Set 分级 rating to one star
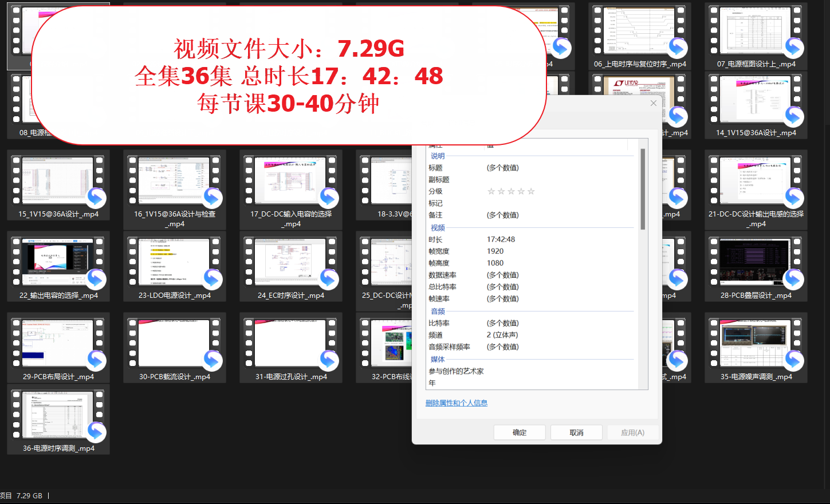This screenshot has width=830, height=504. tap(491, 191)
